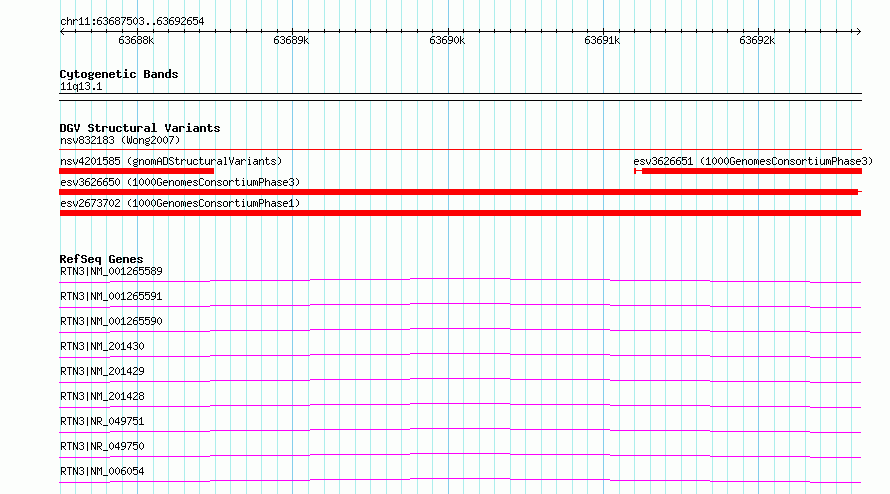Select transcript RTN3|NM_201428

coord(102,396)
